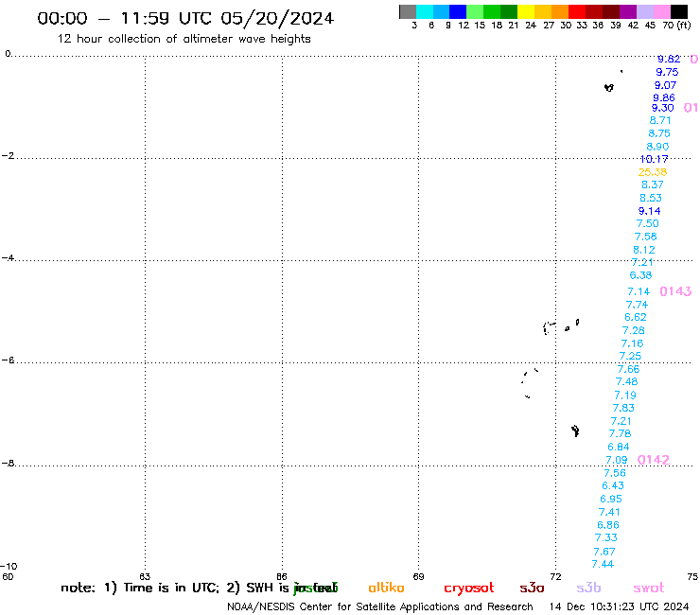The image size is (700, 615).
Task: Select the 9.07 wave height reading
Action: [665, 85]
